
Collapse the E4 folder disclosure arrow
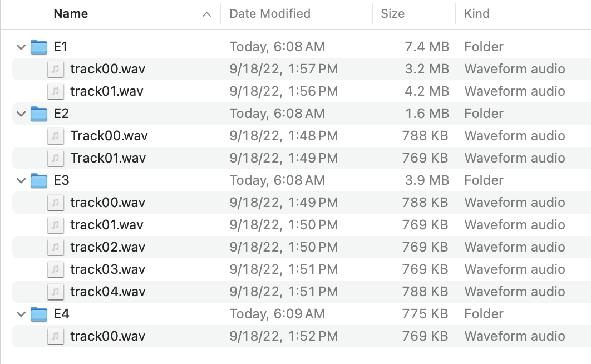21,314
